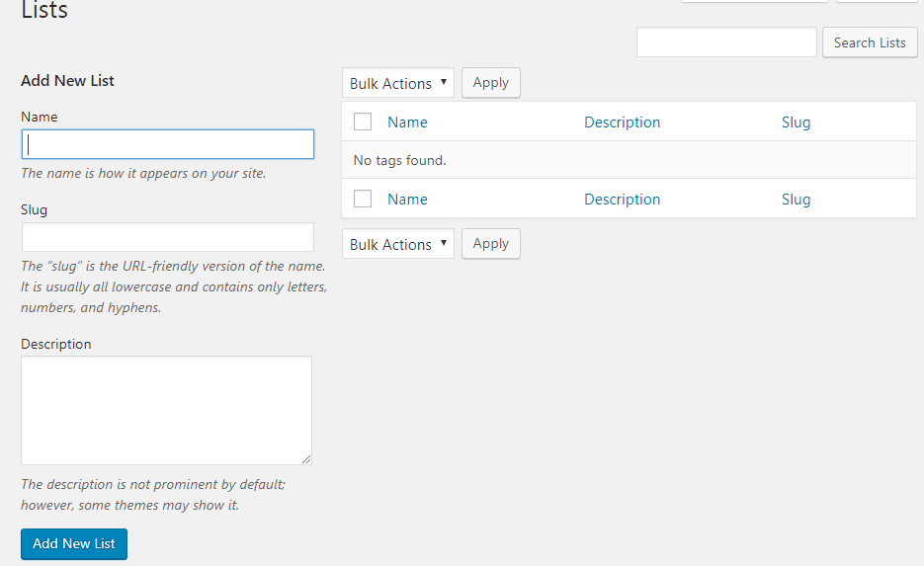Click the Search Lists button
Viewport: 924px width, 566px height.
coord(870,42)
